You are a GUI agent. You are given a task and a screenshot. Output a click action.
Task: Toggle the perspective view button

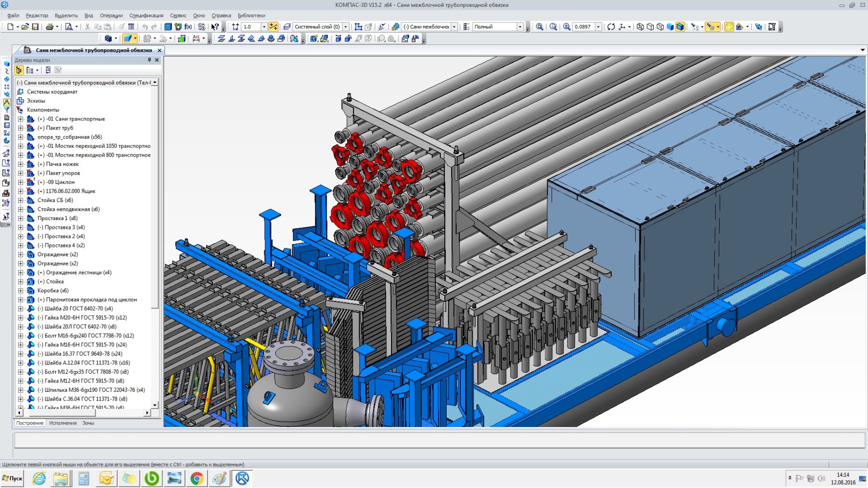[729, 27]
